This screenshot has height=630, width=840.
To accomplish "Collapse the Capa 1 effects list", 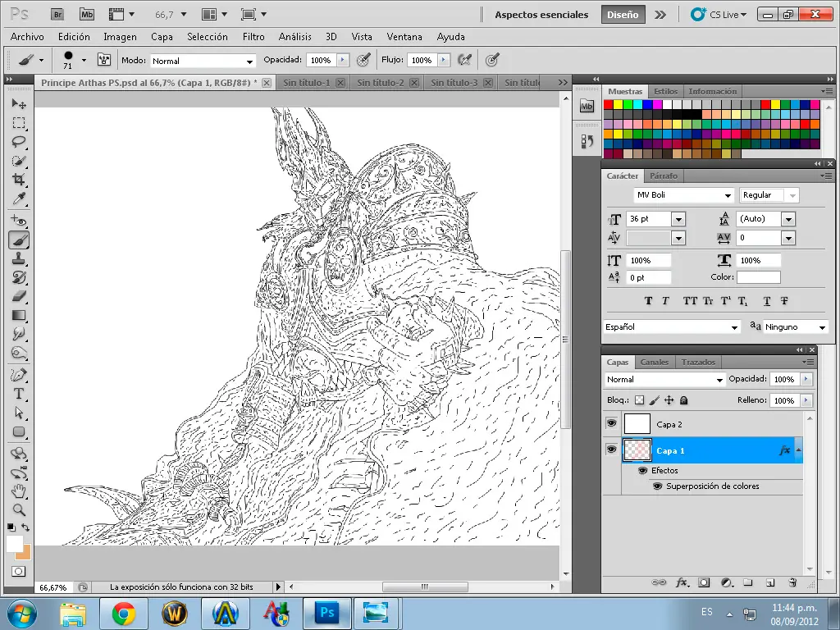I will (799, 450).
